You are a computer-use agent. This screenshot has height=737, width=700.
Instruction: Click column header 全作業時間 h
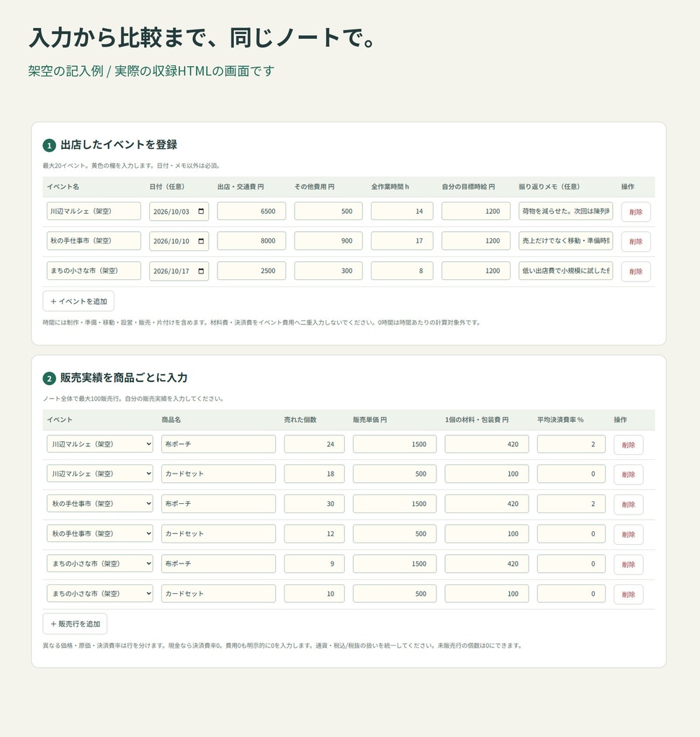point(390,186)
